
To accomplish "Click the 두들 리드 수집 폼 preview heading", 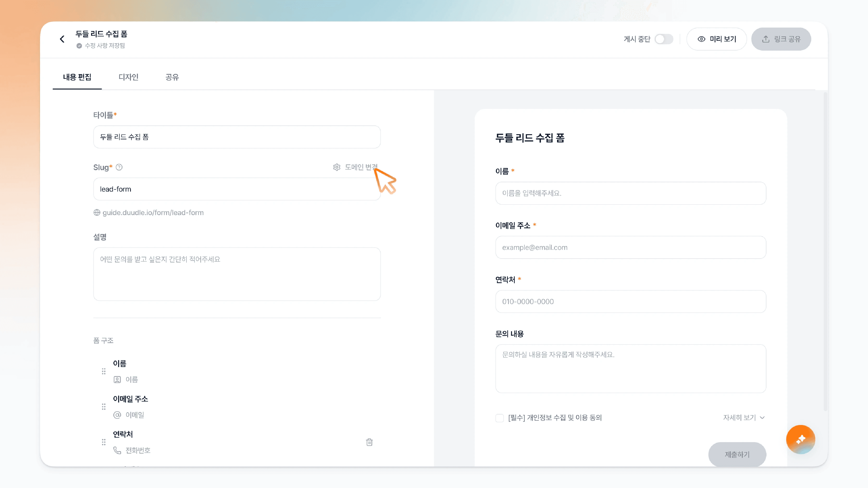I will click(x=530, y=138).
